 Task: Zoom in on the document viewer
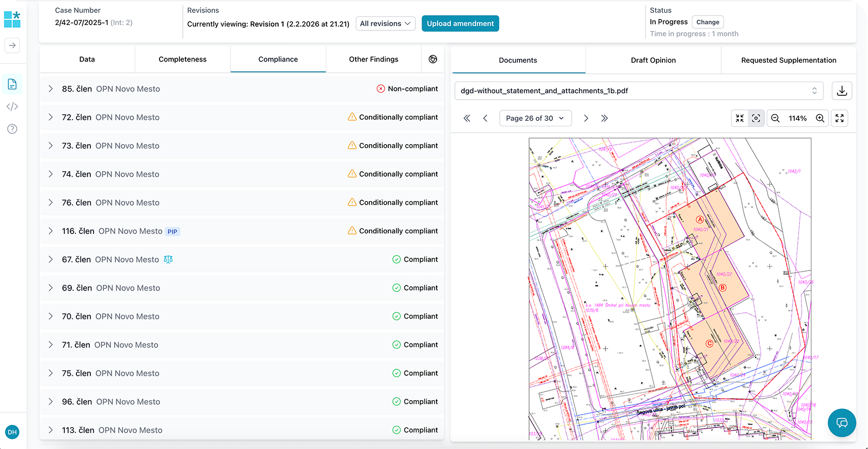coord(820,118)
